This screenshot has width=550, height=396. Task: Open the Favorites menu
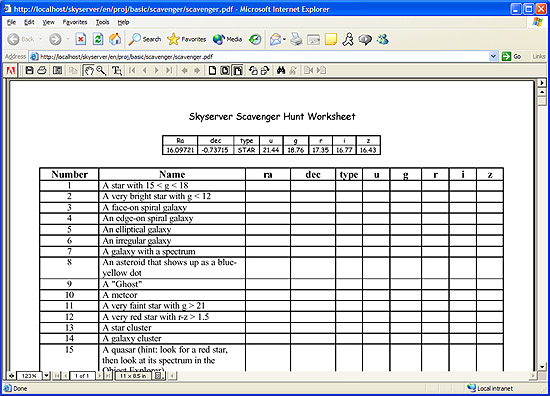click(x=75, y=22)
